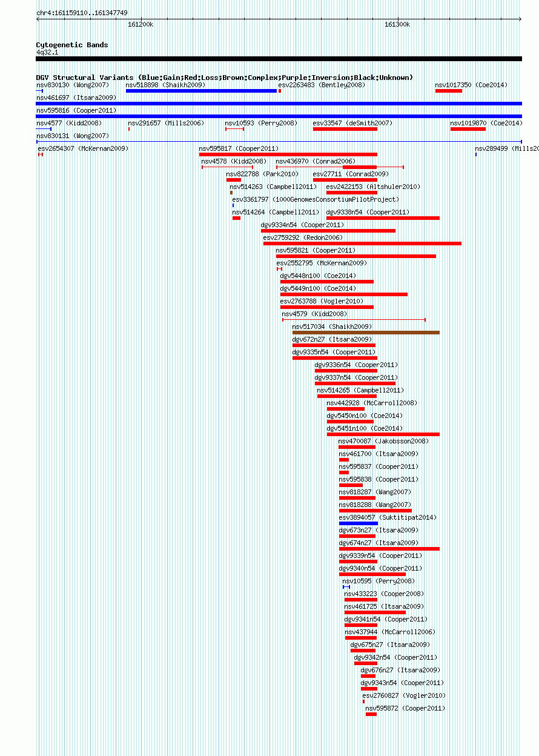Screen dimensions: 539x756
Task: Open variant nsv4578 (Kidd2008) label
Action: 234,161
